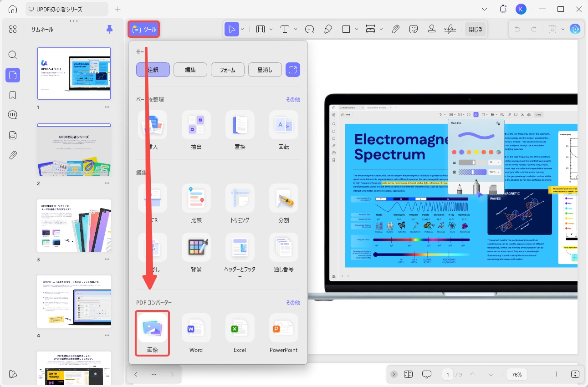The height and width of the screenshot is (387, 588).
Task: Switch to フォーム (form) mode
Action: 228,70
